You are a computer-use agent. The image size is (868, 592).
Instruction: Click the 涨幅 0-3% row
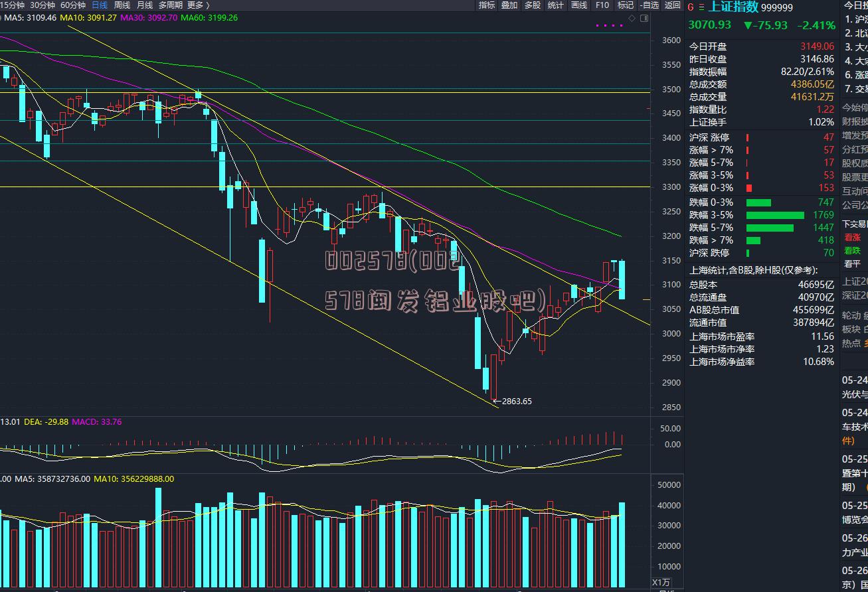tap(762, 188)
